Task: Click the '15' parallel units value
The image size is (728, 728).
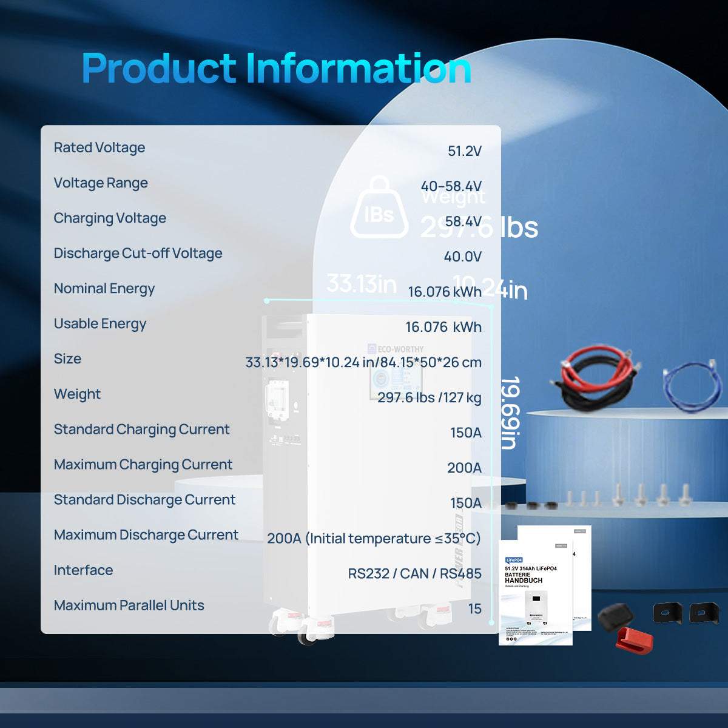Action: [475, 608]
